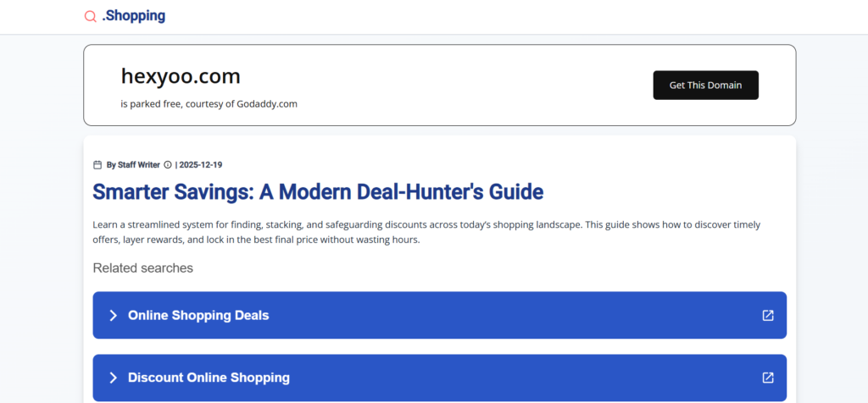Expand the Online Shopping Deals chevron
Viewport: 868px width, 403px height.
[113, 316]
